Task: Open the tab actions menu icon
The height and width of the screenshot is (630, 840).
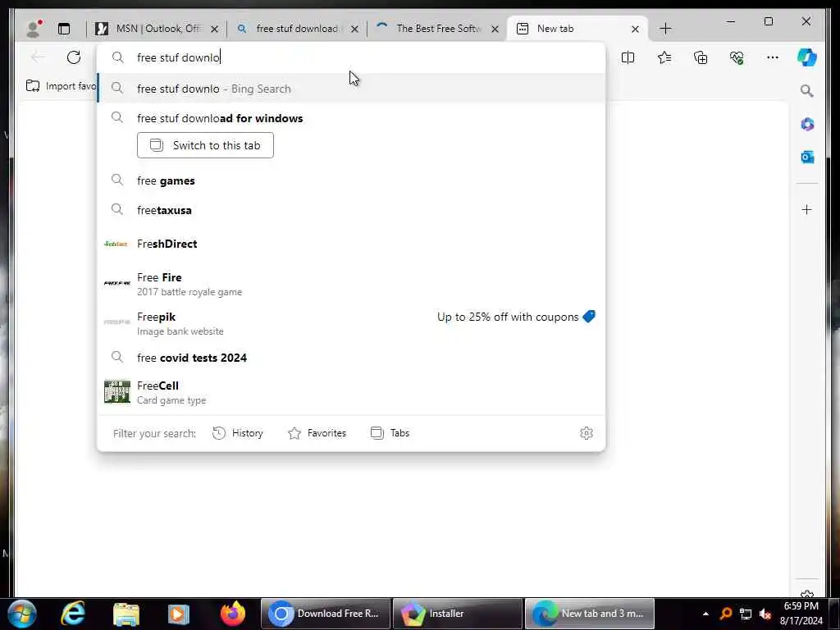Action: click(64, 29)
